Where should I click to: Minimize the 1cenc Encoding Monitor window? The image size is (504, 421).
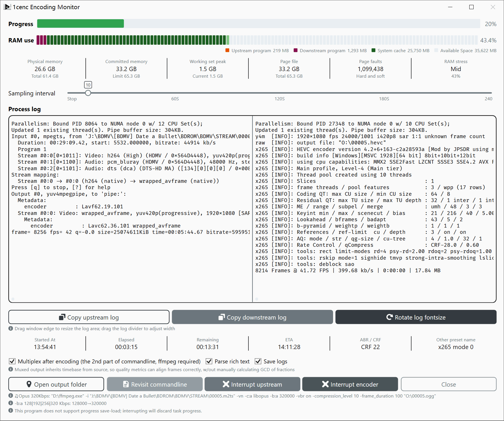450,7
